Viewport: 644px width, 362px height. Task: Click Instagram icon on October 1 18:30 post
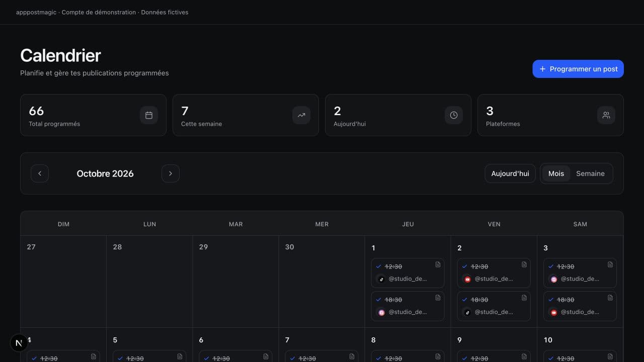381,312
